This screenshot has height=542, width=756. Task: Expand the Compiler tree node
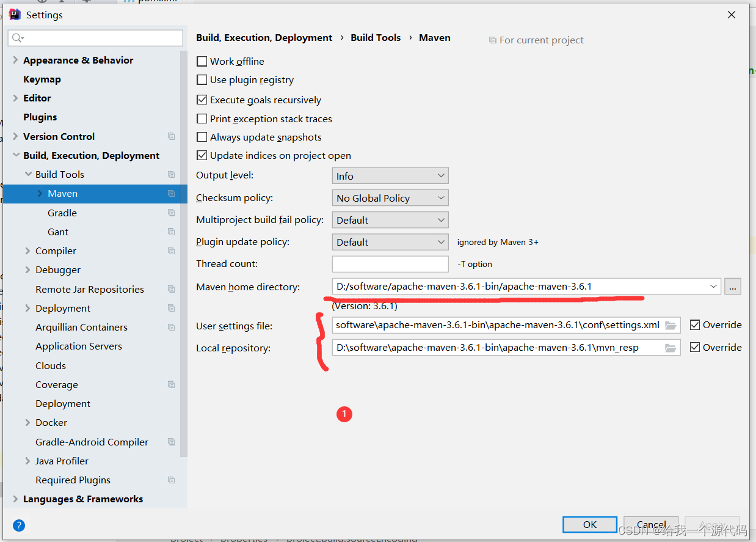[27, 251]
